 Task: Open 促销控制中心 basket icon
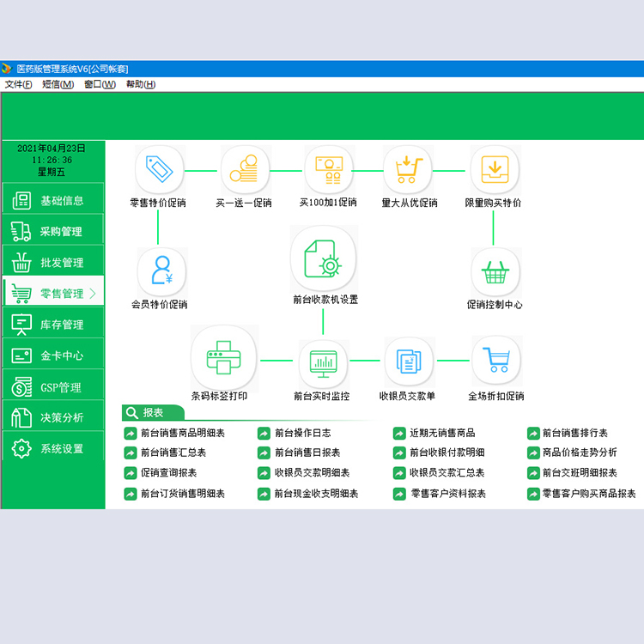click(x=495, y=271)
